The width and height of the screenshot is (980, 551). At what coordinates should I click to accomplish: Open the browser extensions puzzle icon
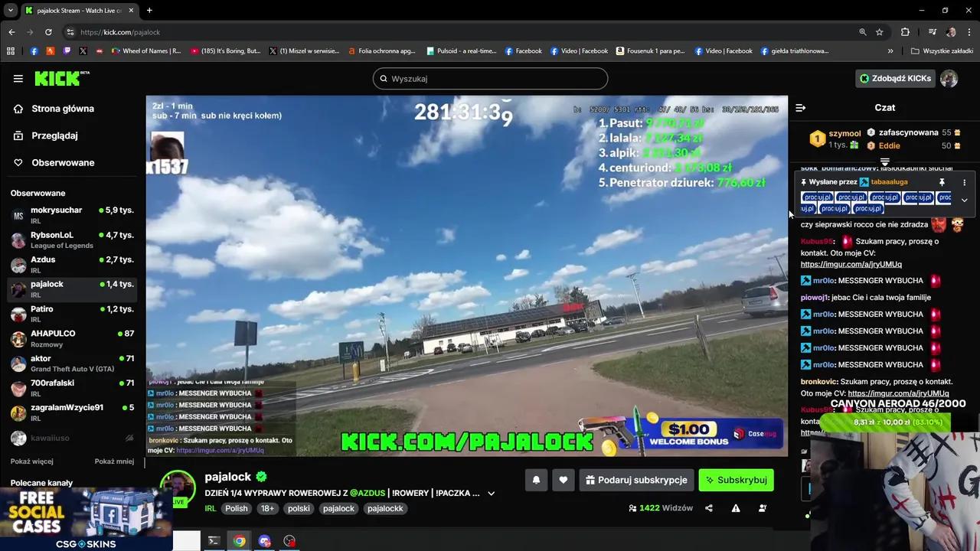[x=905, y=32]
